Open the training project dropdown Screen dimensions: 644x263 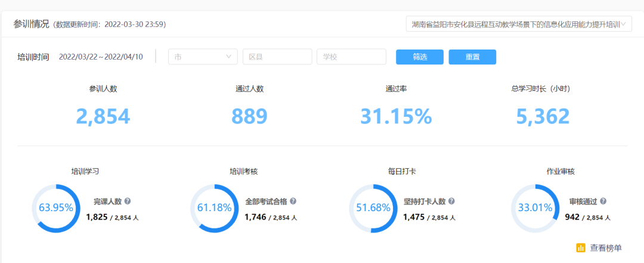[x=518, y=24]
